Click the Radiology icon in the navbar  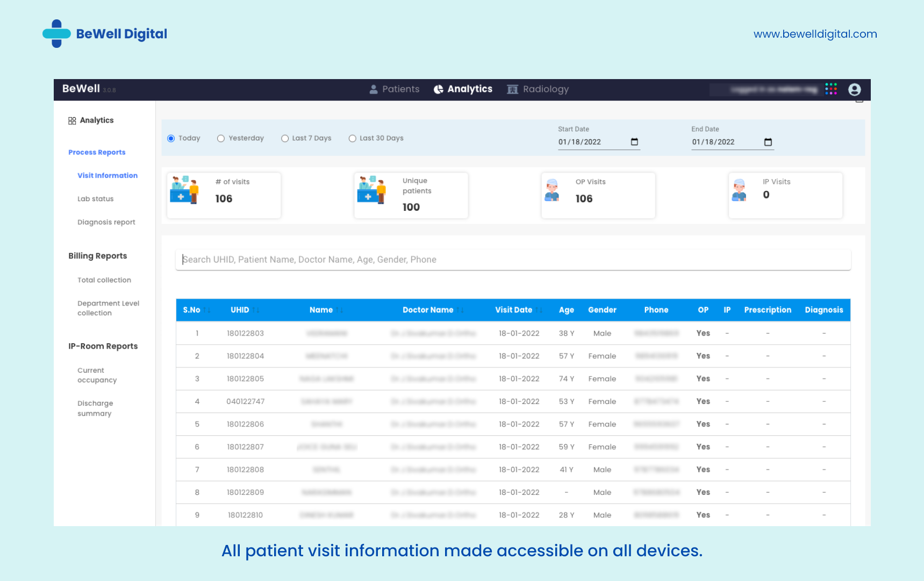click(512, 89)
